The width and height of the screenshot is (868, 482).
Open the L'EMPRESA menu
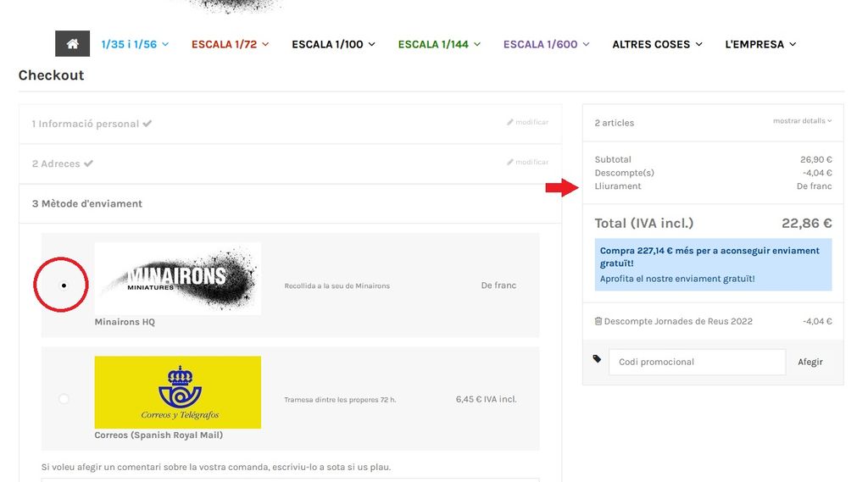760,44
